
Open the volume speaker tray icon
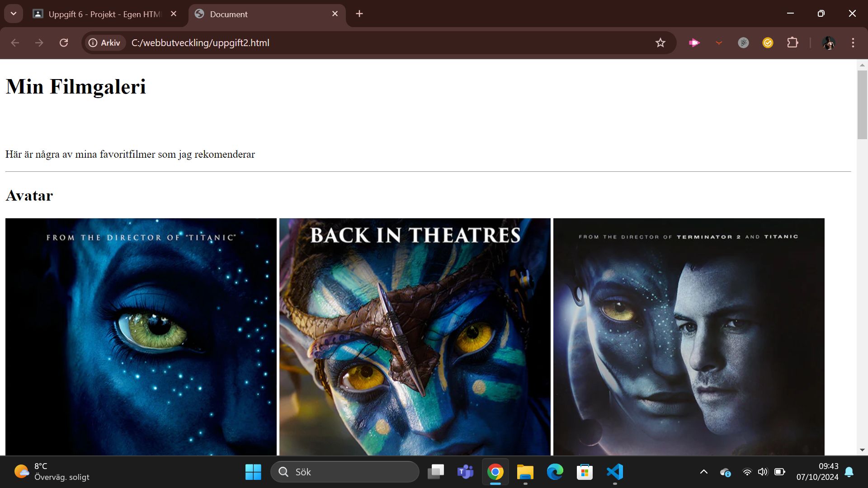[x=763, y=472]
